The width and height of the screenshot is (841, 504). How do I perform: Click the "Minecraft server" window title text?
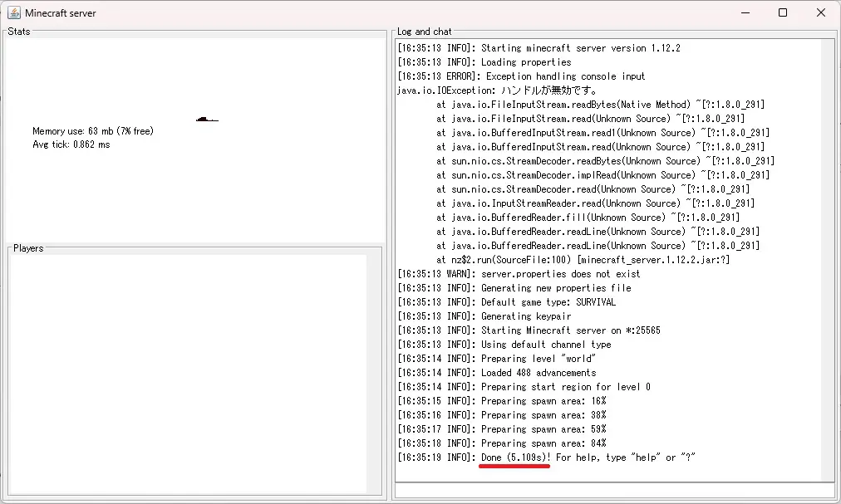point(60,13)
